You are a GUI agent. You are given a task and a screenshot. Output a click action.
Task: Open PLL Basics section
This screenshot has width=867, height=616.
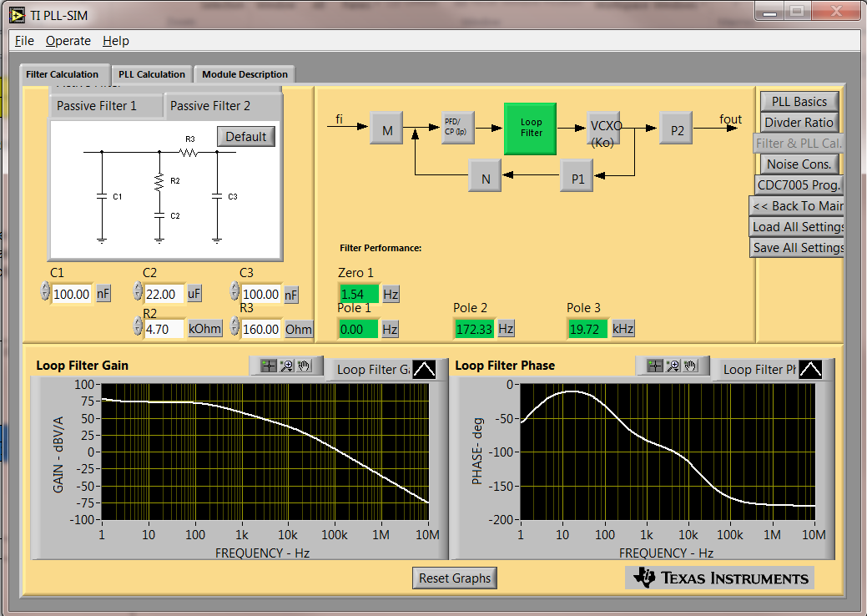[x=799, y=102]
